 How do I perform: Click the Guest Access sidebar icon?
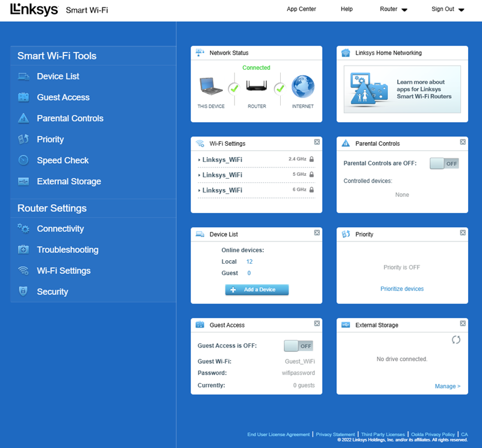[x=23, y=98]
